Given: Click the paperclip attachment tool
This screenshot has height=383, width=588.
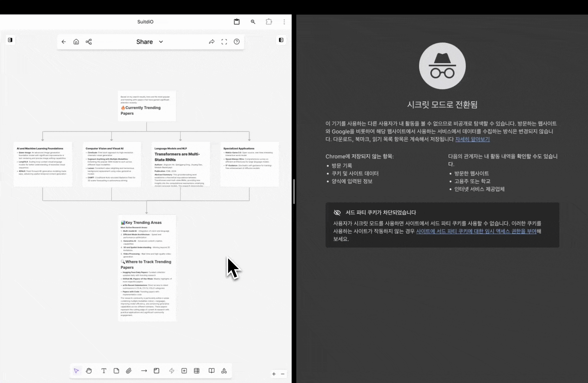Looking at the screenshot, I should click(x=129, y=371).
